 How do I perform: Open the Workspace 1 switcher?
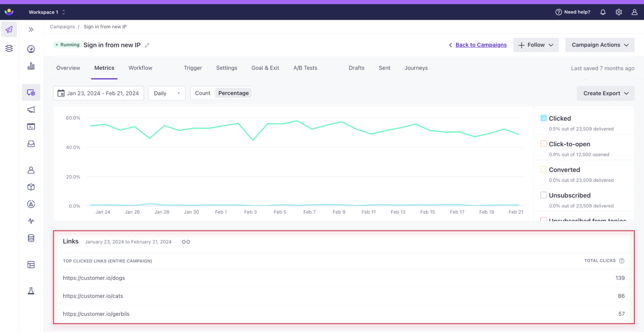(x=47, y=12)
